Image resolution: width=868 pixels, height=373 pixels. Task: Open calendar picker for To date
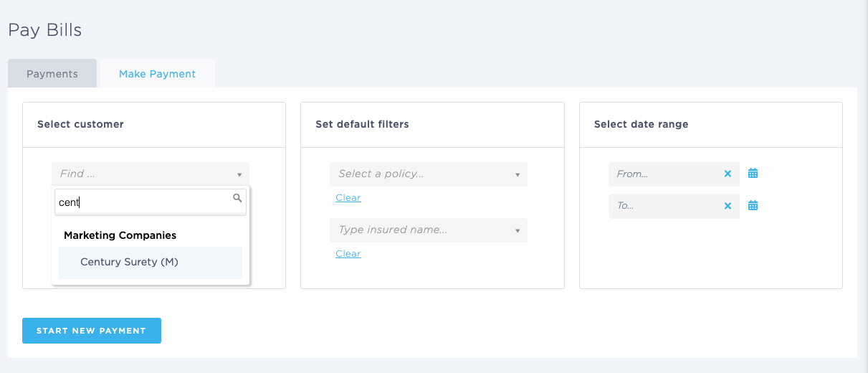[753, 206]
